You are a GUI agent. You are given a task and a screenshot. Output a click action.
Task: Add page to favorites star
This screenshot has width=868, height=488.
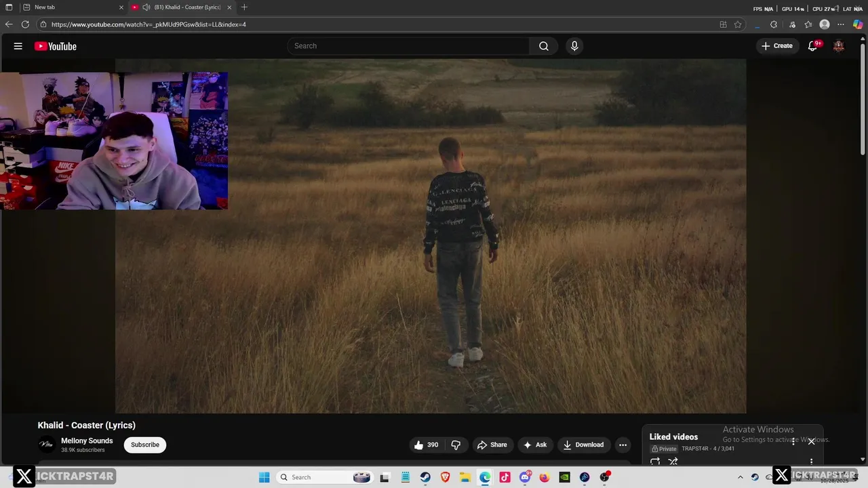click(738, 24)
